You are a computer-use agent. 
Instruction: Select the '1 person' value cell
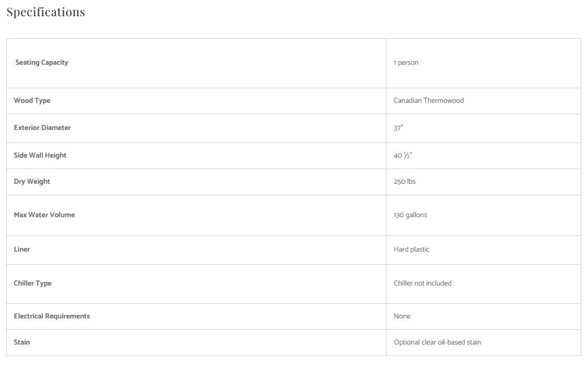click(x=406, y=63)
